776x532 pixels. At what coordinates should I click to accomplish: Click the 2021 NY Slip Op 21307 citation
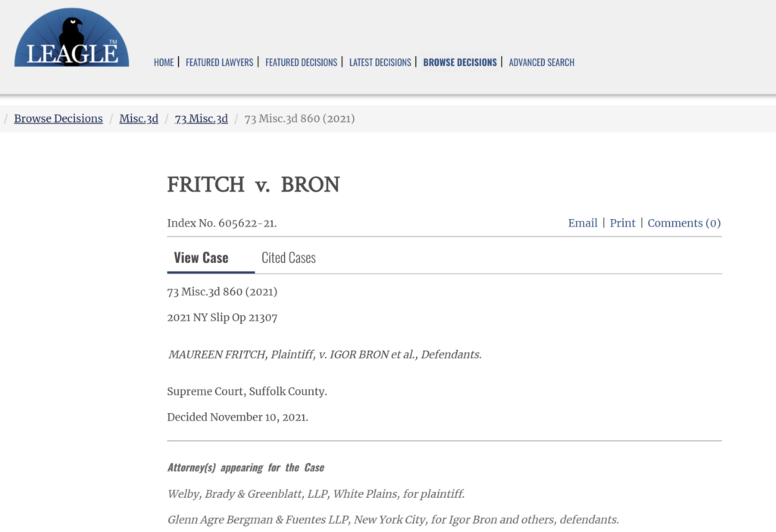point(222,318)
